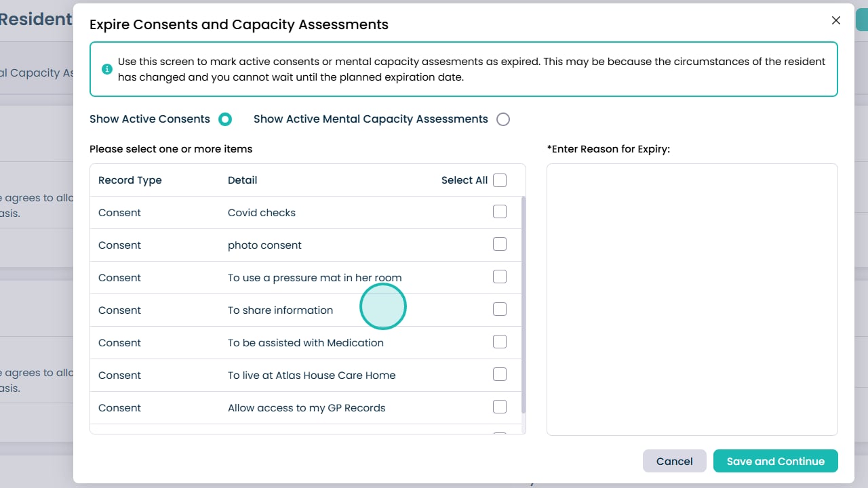Viewport: 868px width, 488px height.
Task: Click the Covid checks row text
Action: pyautogui.click(x=262, y=213)
